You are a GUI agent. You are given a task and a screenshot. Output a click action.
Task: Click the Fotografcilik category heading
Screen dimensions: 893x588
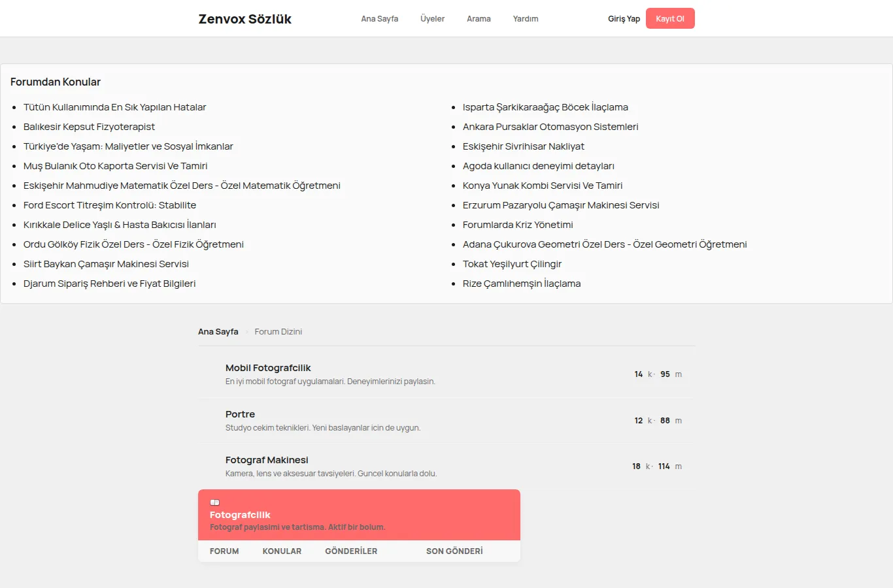pyautogui.click(x=240, y=515)
